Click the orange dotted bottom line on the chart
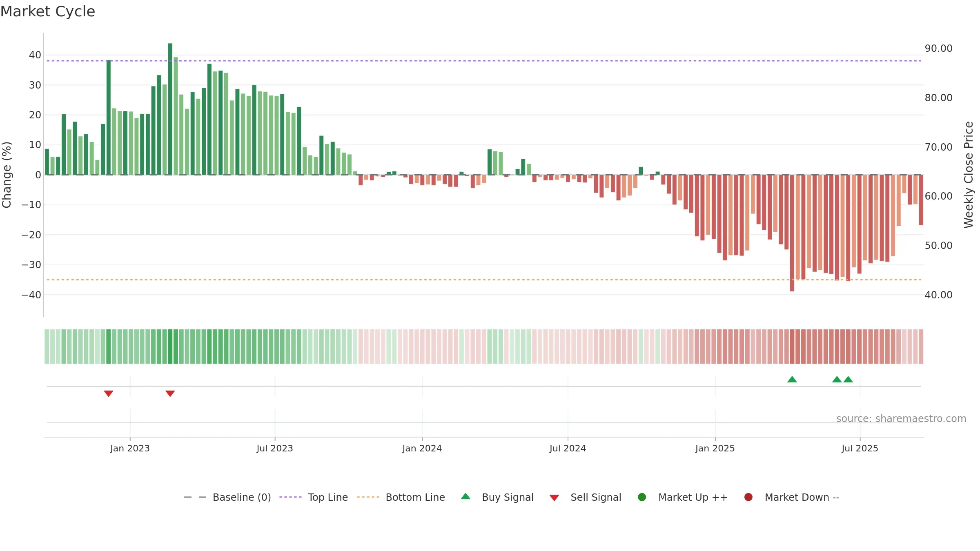This screenshot has width=980, height=551. click(x=484, y=280)
